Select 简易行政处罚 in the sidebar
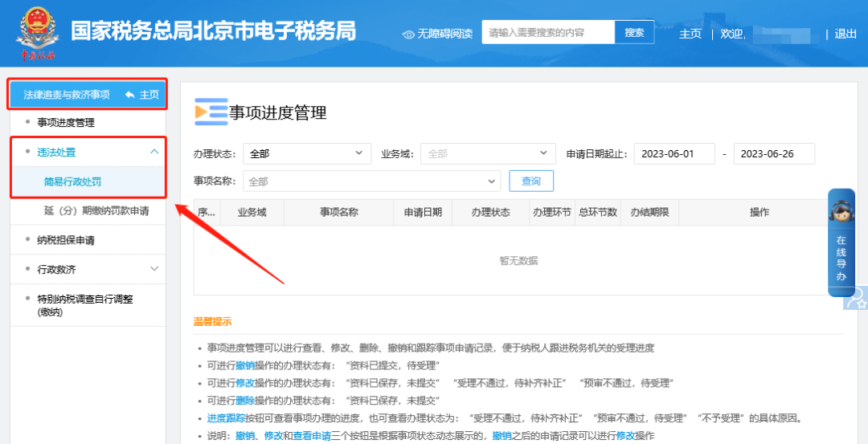Image resolution: width=868 pixels, height=444 pixels. click(x=72, y=181)
